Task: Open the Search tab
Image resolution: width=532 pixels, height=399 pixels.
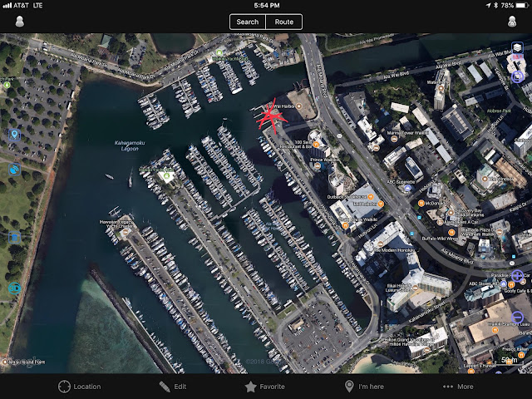Action: [x=248, y=22]
